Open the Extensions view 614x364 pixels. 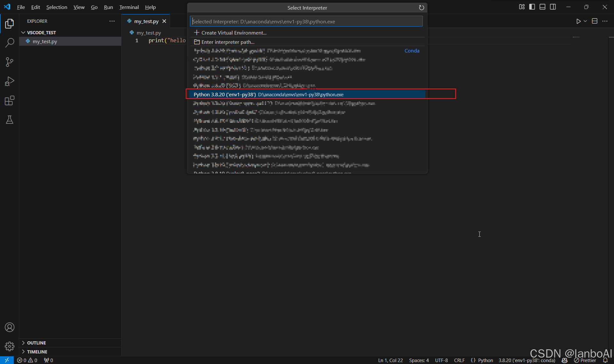(10, 101)
